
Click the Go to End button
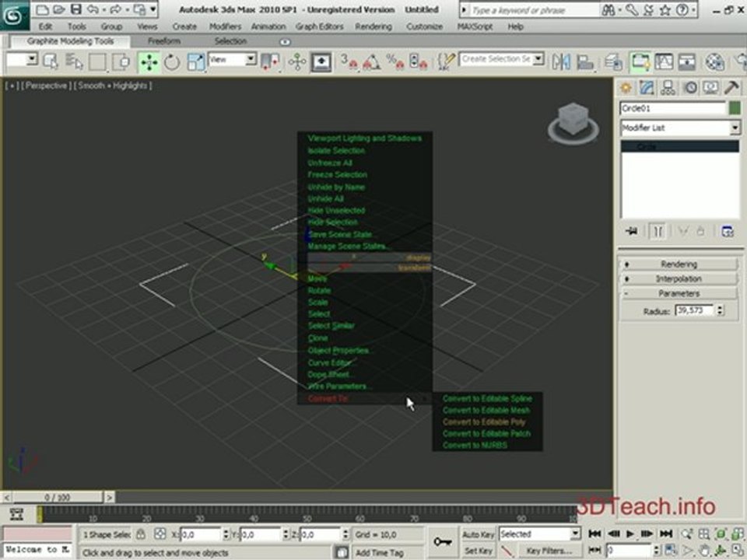point(666,534)
